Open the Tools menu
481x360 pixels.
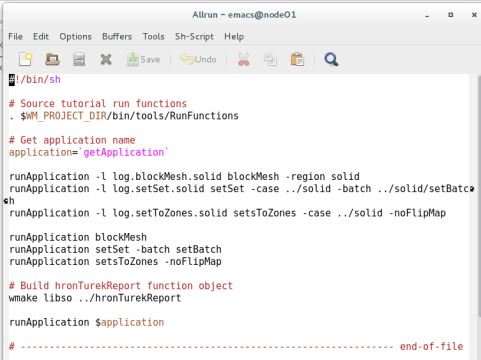(153, 36)
